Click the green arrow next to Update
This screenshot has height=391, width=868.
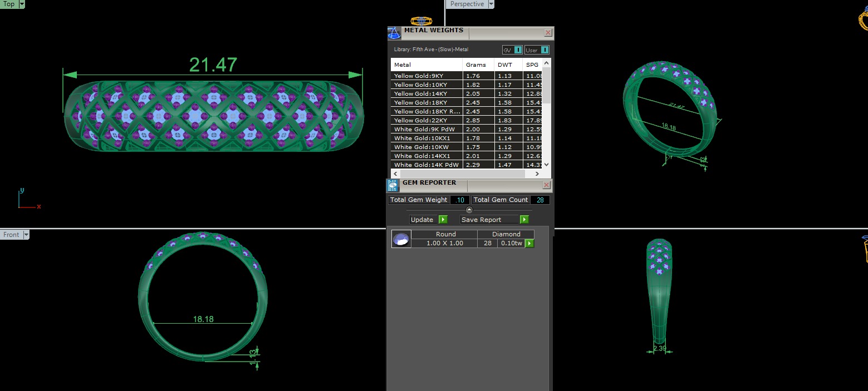(x=443, y=220)
